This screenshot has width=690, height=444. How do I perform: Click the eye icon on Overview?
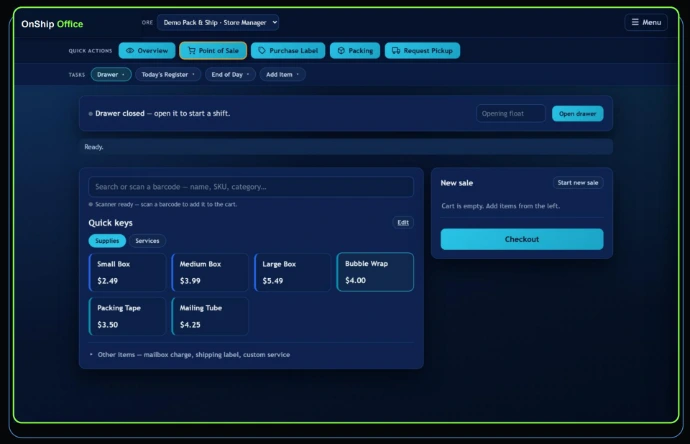tap(130, 51)
